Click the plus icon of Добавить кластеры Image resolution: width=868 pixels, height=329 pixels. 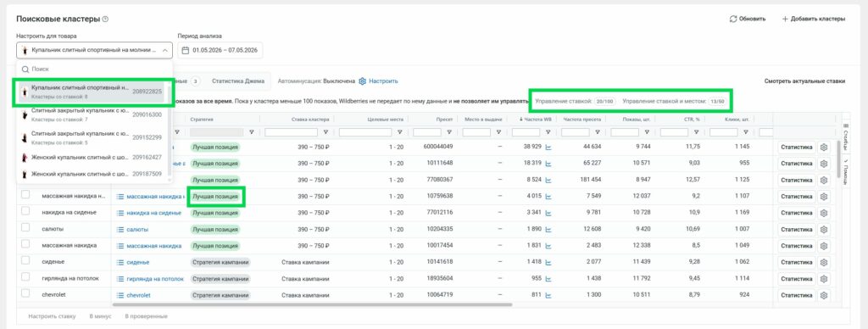click(x=785, y=19)
